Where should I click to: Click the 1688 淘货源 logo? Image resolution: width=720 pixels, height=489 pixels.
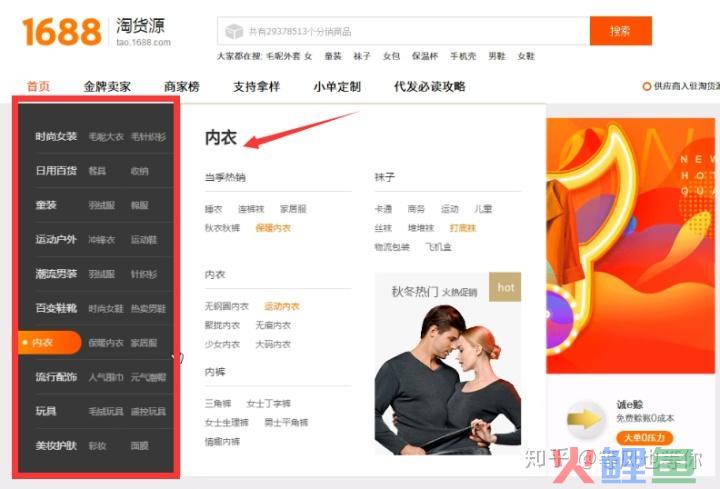[x=97, y=31]
